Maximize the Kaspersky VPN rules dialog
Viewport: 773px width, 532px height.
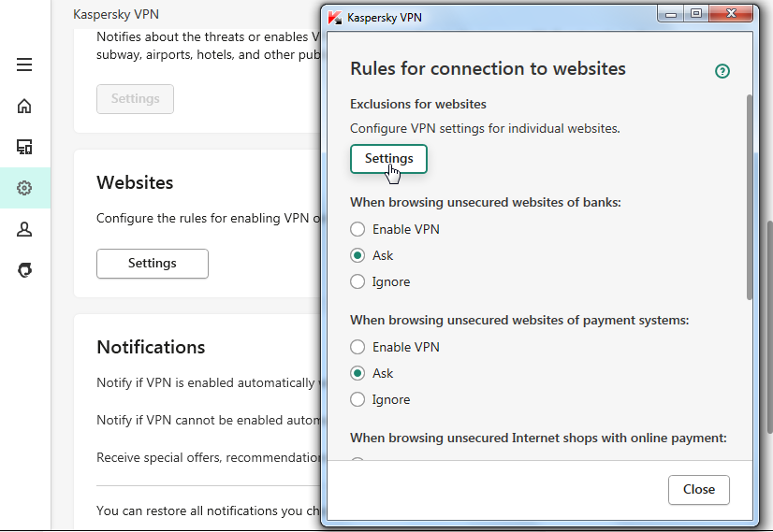tap(695, 14)
